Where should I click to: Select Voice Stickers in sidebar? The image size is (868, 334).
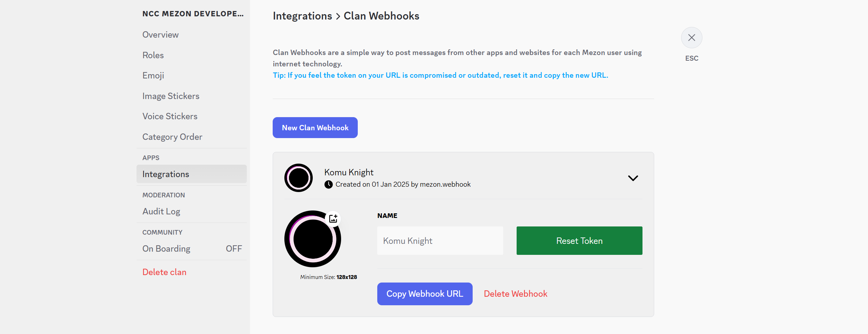coord(170,116)
